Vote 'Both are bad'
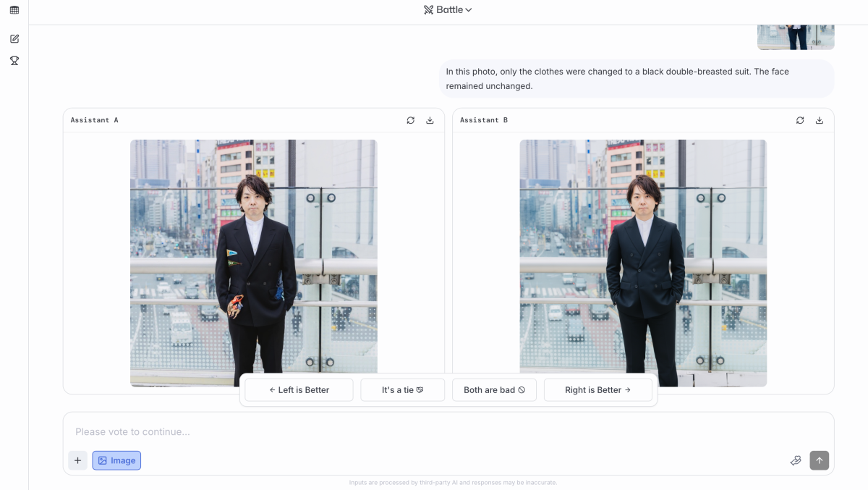Viewport: 868px width, 490px height. point(494,390)
